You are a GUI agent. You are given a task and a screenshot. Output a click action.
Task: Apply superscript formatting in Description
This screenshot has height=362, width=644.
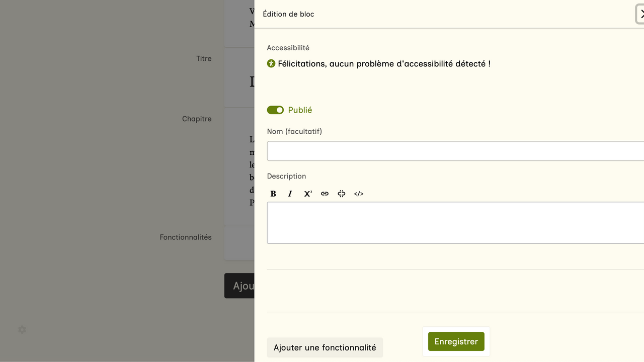[307, 194]
